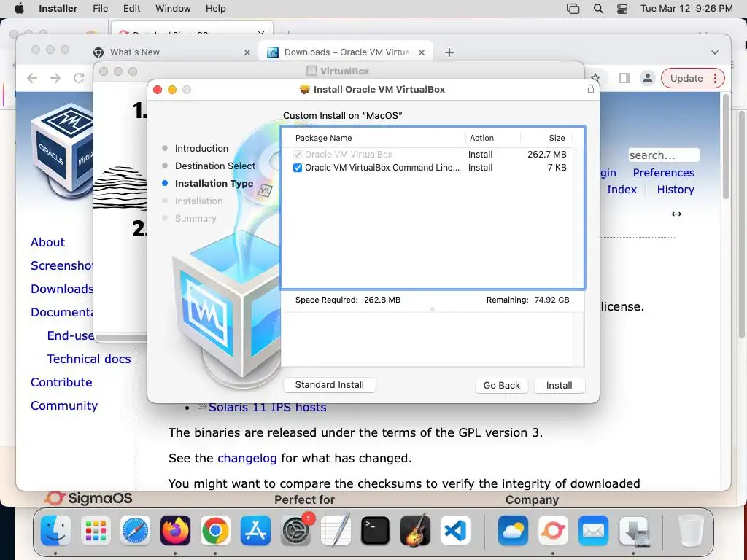Open System Settings in the dock
747x560 pixels.
click(x=295, y=531)
